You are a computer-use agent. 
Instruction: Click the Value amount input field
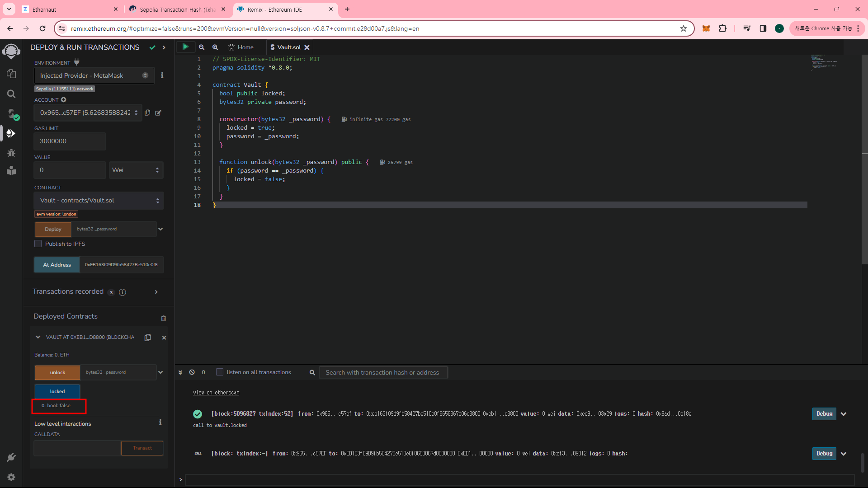70,170
